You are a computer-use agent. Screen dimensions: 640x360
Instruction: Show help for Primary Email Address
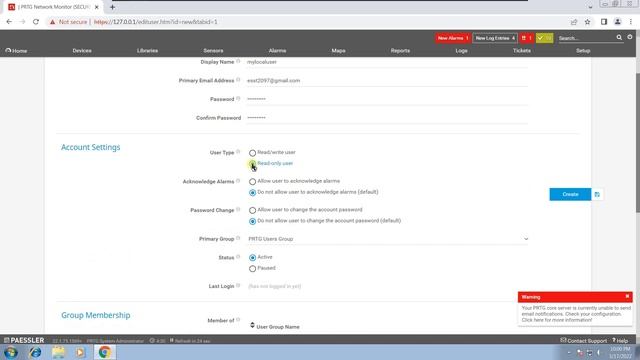click(x=238, y=80)
